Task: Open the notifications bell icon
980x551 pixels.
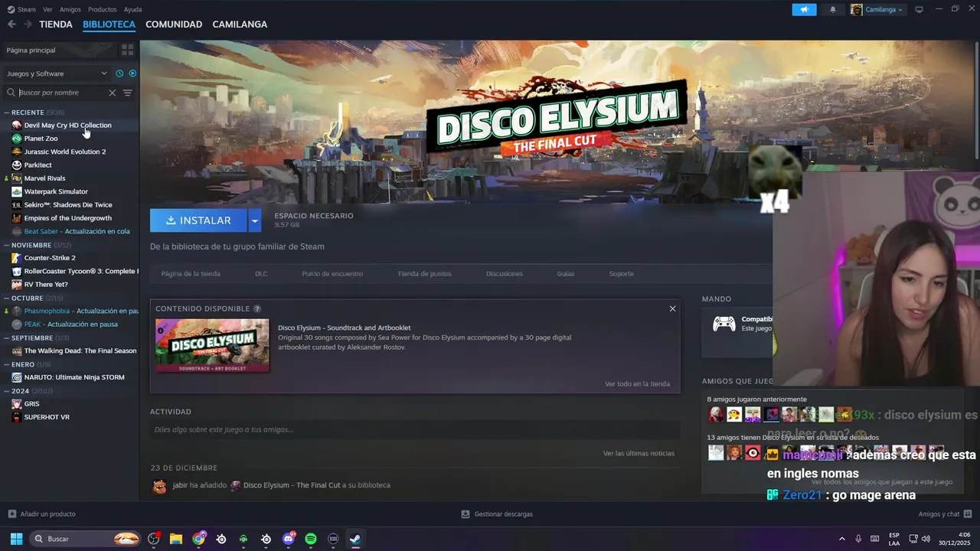Action: [833, 9]
